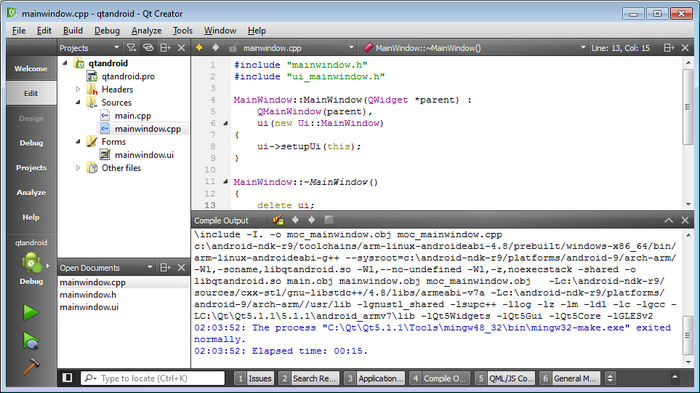This screenshot has height=393, width=700.
Task: Click the green Run button
Action: pyautogui.click(x=31, y=313)
